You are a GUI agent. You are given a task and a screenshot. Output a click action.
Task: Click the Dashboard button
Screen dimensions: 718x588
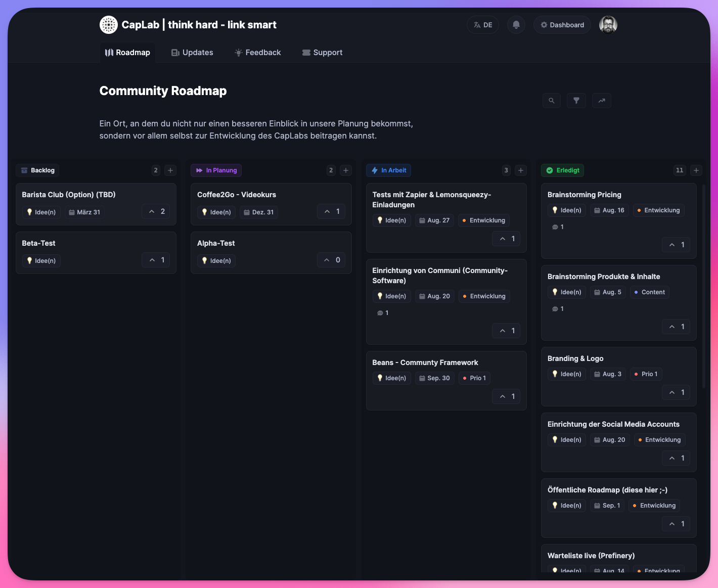[x=562, y=25]
